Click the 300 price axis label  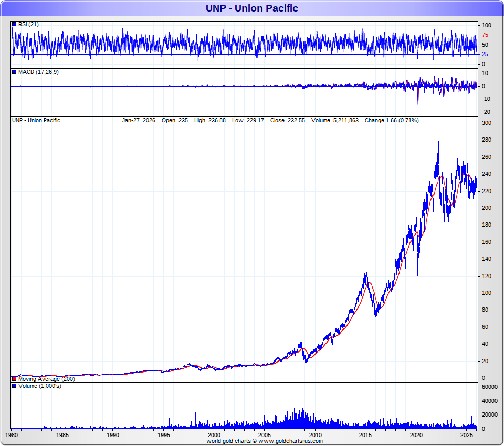[487, 123]
